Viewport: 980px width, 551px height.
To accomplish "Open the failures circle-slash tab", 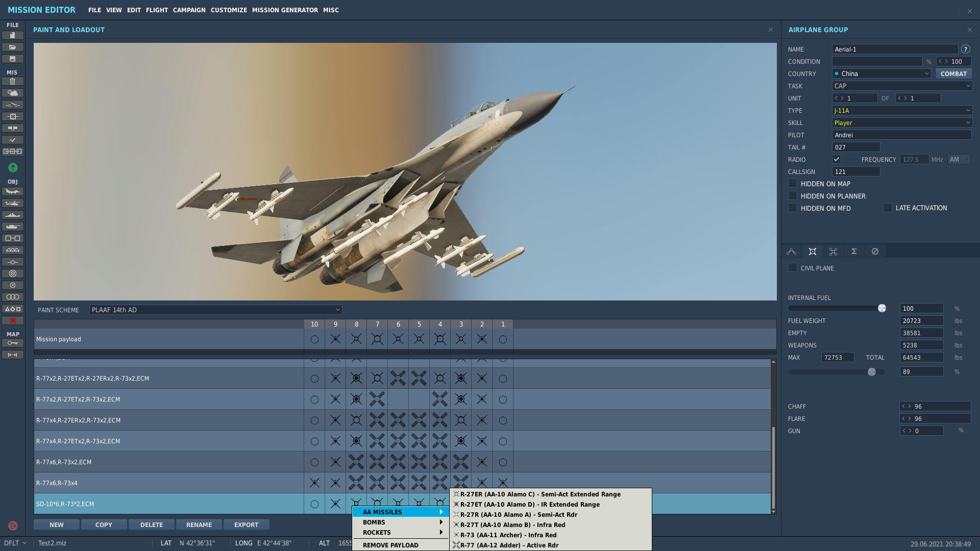I will point(875,252).
